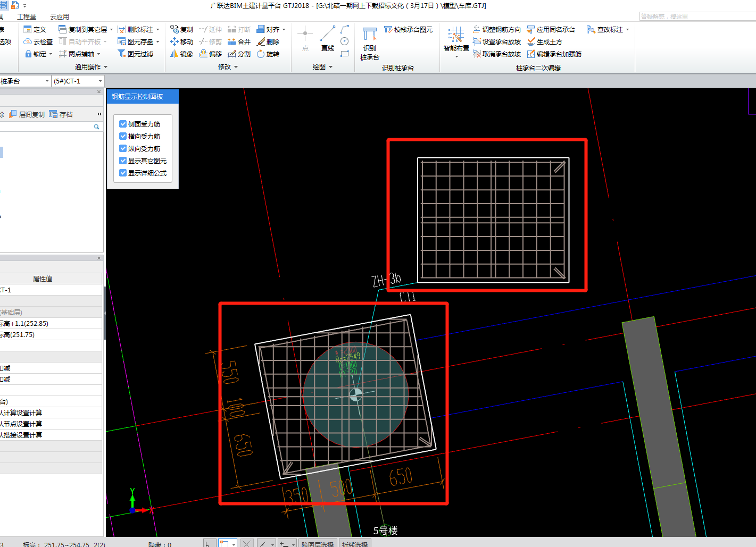This screenshot has height=547, width=756.
Task: Click the component list search field
Action: pyautogui.click(x=51, y=127)
